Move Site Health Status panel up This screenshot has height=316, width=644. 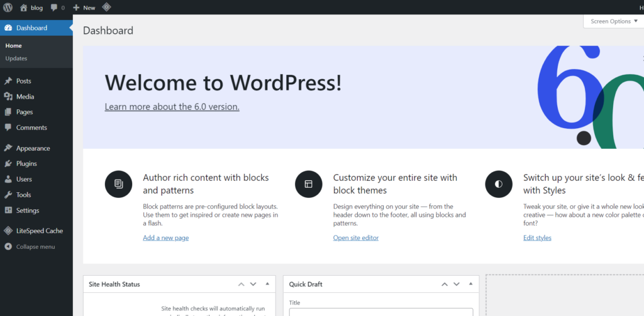(241, 284)
